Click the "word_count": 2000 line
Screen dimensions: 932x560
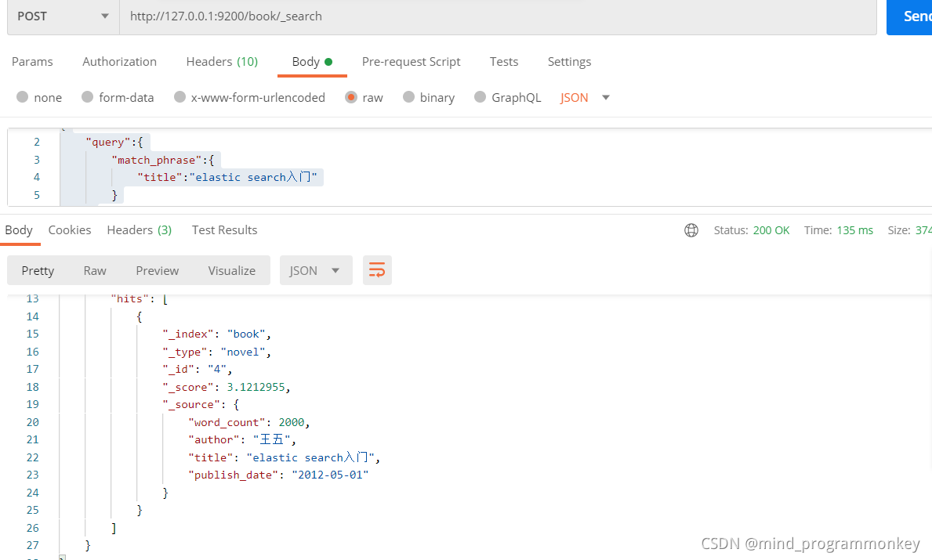[x=249, y=422]
